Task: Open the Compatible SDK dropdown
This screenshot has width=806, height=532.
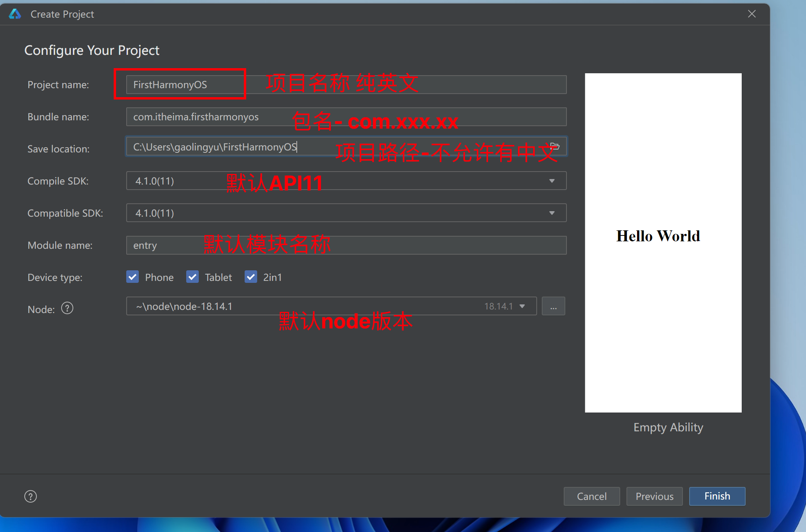Action: point(552,213)
